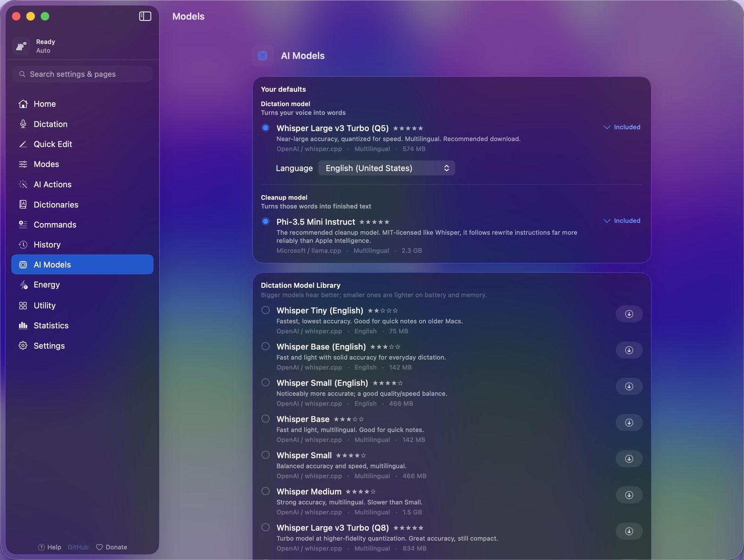The width and height of the screenshot is (744, 560).
Task: Select Whisper Base (English) radio button
Action: point(266,347)
